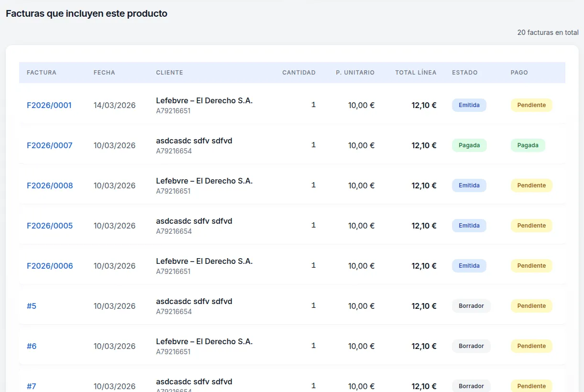Sort the table by the FECHA column
Viewport: 584px width, 392px height.
[x=104, y=72]
